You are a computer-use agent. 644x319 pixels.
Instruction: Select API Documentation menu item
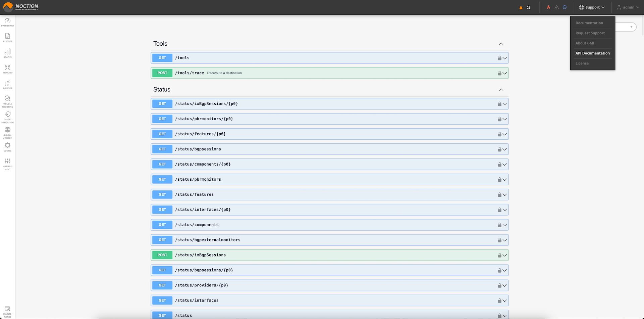(593, 53)
